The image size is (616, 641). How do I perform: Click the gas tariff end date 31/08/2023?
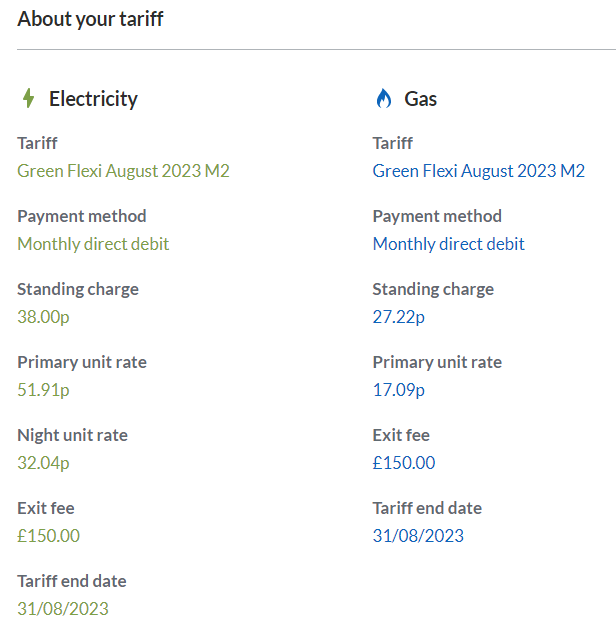point(418,536)
